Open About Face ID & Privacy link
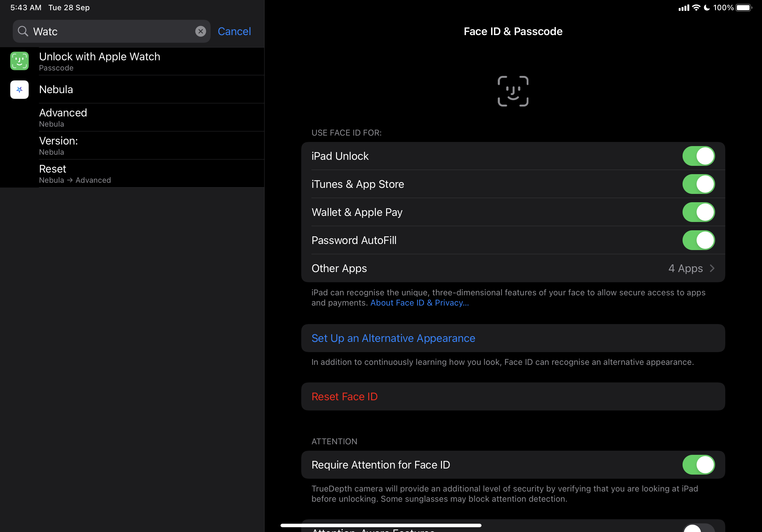Viewport: 762px width, 532px height. click(420, 303)
